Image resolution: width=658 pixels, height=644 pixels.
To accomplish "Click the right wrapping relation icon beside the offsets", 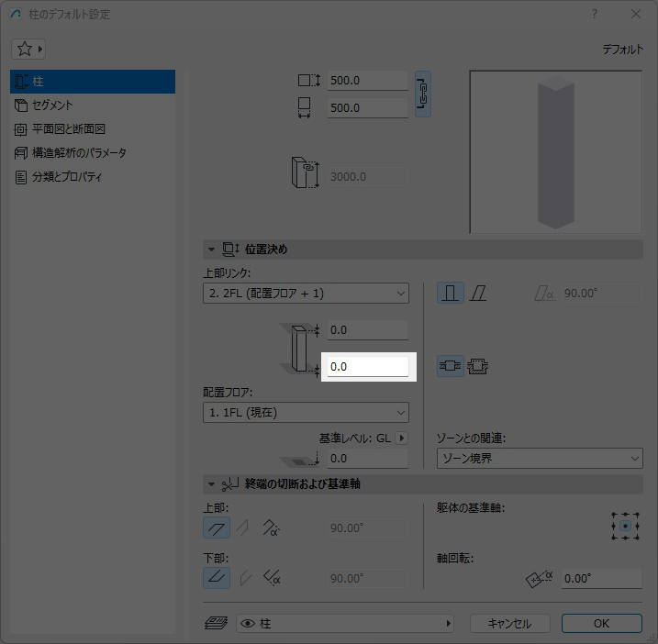I will tap(478, 366).
